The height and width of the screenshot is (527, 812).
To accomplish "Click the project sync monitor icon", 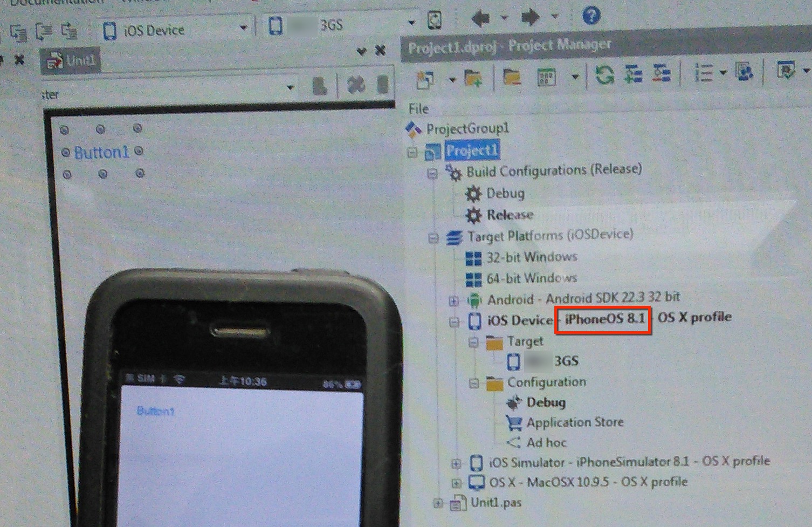I will coord(745,71).
